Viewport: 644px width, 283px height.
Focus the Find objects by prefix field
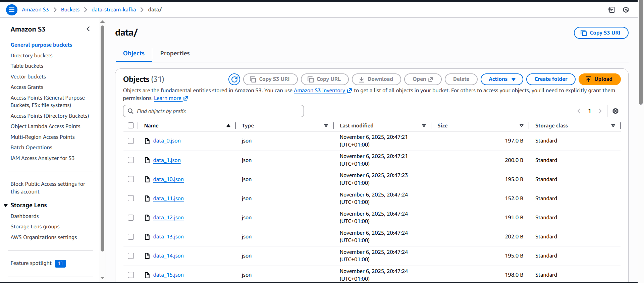click(213, 111)
